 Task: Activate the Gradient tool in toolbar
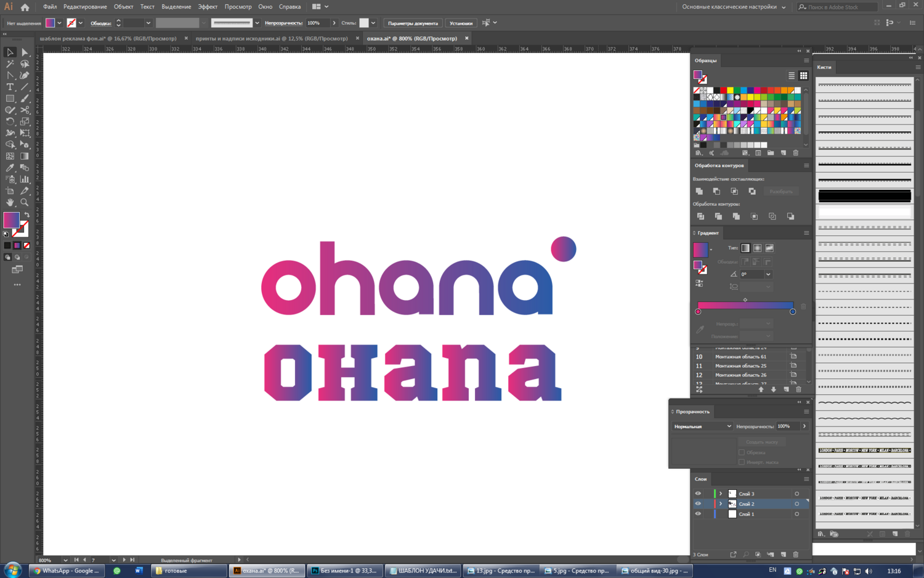(25, 157)
